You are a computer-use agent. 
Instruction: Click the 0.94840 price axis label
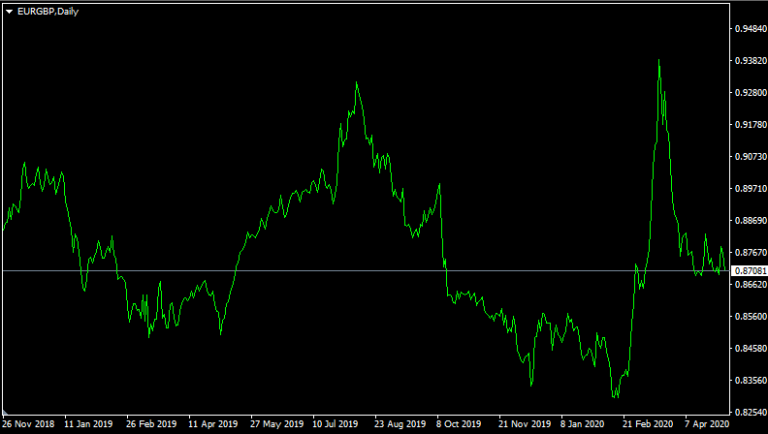pyautogui.click(x=750, y=29)
